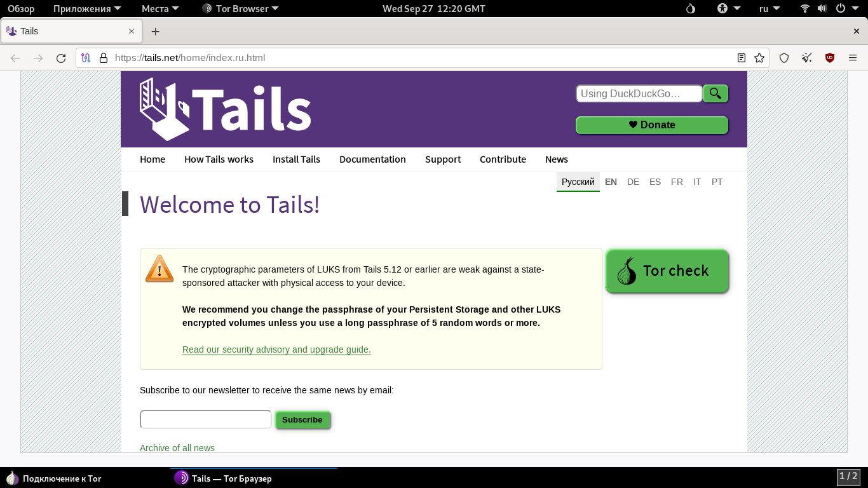The height and width of the screenshot is (488, 868).
Task: Switch page language to EN
Action: tap(611, 182)
